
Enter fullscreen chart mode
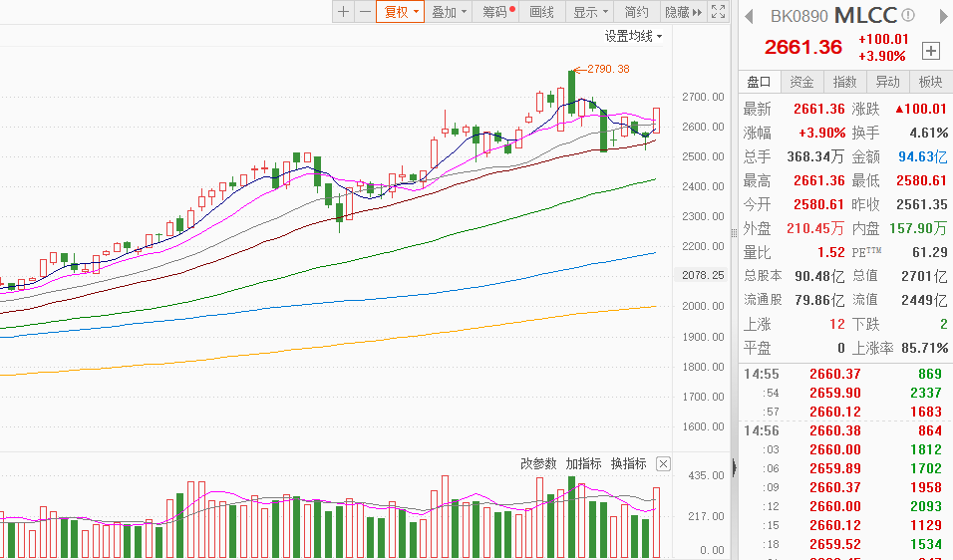[x=721, y=12]
